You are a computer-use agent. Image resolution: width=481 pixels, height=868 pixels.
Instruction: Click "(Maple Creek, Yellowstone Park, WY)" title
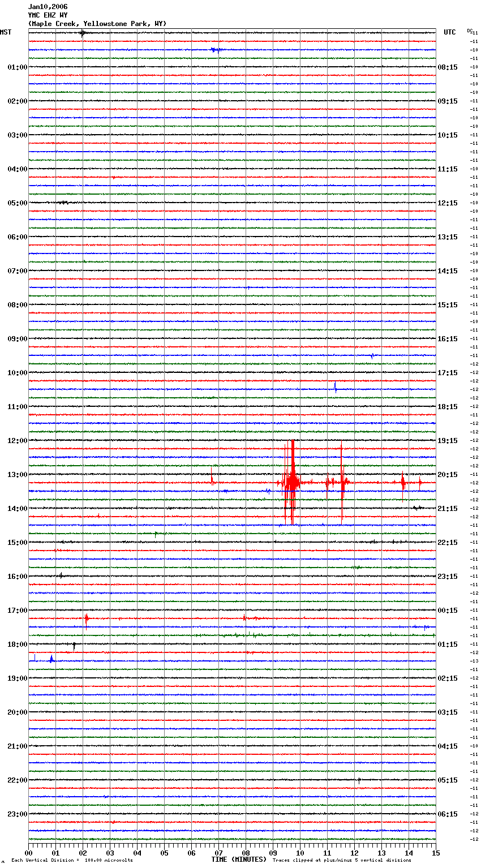[x=97, y=24]
